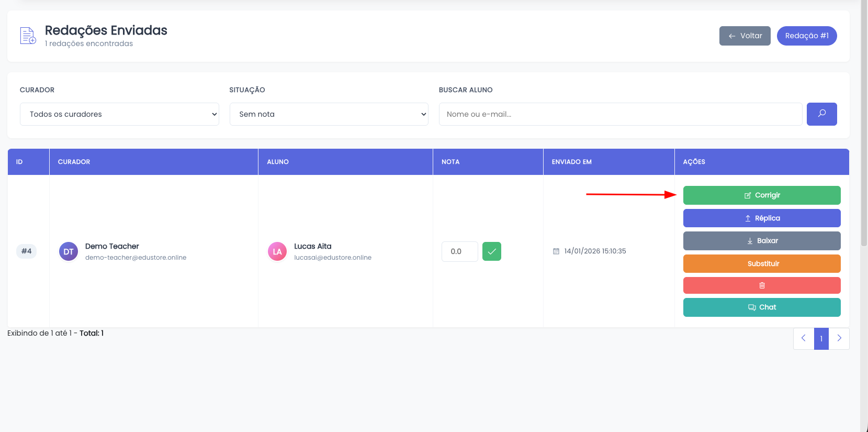Image resolution: width=868 pixels, height=432 pixels.
Task: Open Redação #1 pill button
Action: (x=806, y=36)
